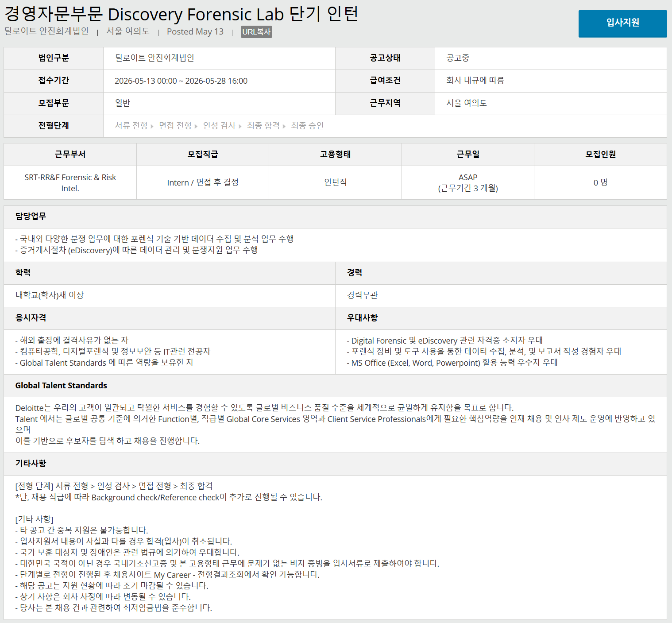
Task: Click the Global Talent Standards header
Action: (335, 386)
